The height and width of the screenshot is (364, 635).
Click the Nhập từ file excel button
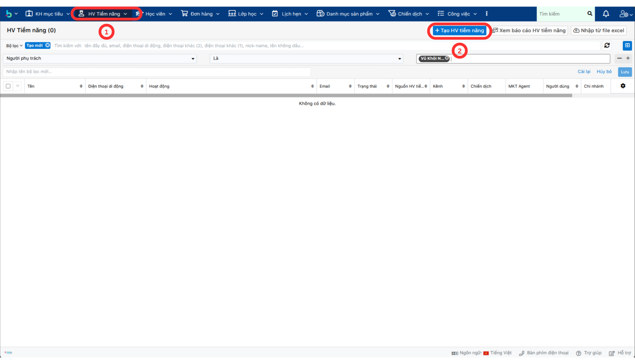click(x=598, y=30)
